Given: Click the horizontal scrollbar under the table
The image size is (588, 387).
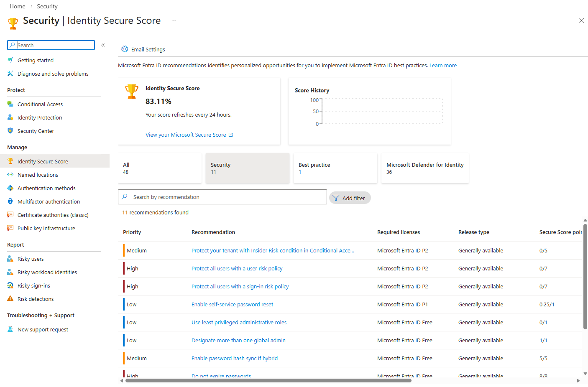Looking at the screenshot, I should coord(268,380).
